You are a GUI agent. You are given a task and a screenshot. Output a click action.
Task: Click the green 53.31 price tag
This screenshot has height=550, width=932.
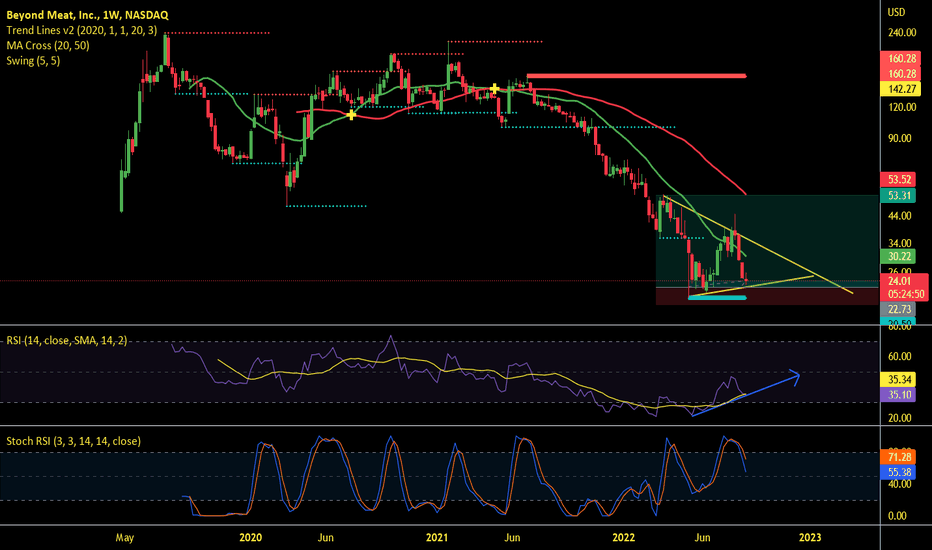(898, 195)
